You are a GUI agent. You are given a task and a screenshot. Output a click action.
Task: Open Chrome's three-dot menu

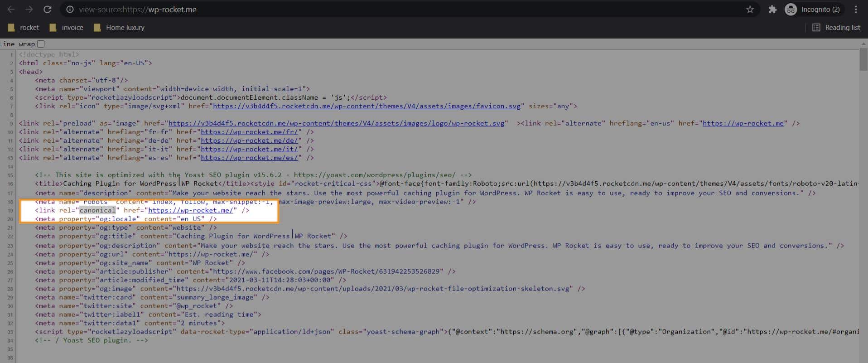click(x=856, y=10)
